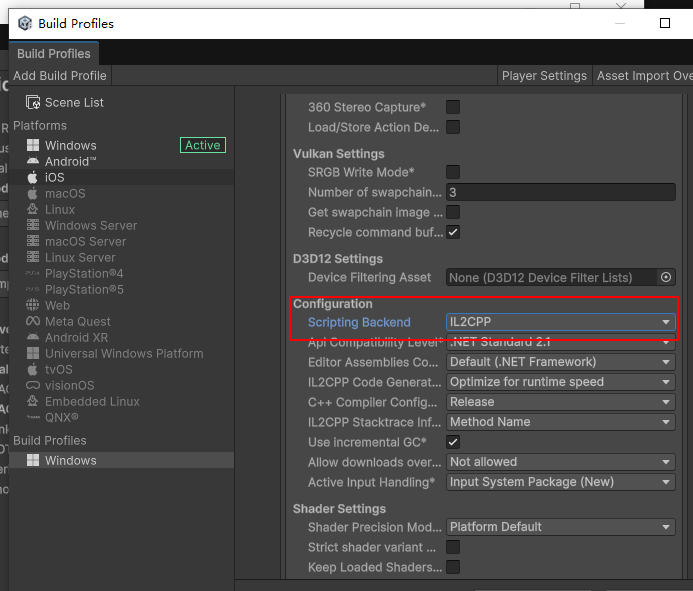Click the Linux Server icon
Viewport: 693px width, 591px height.
(33, 257)
